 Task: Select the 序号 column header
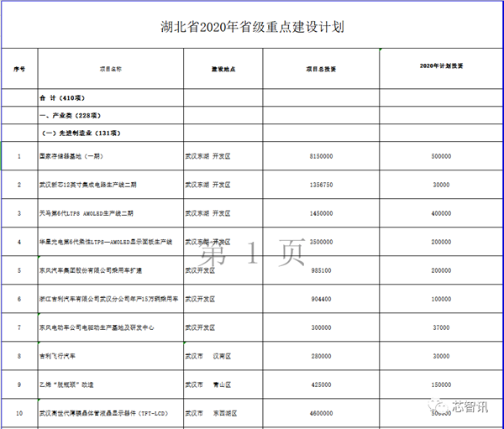coord(19,68)
